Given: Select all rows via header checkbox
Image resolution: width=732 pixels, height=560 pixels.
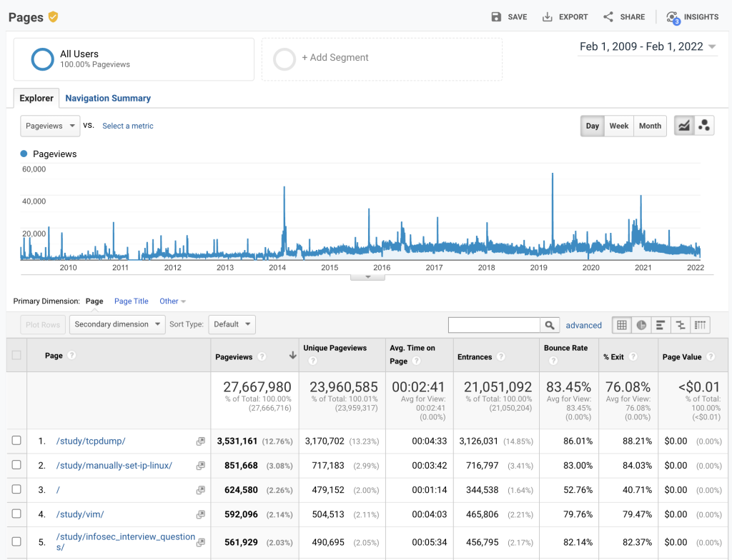Looking at the screenshot, I should (16, 355).
